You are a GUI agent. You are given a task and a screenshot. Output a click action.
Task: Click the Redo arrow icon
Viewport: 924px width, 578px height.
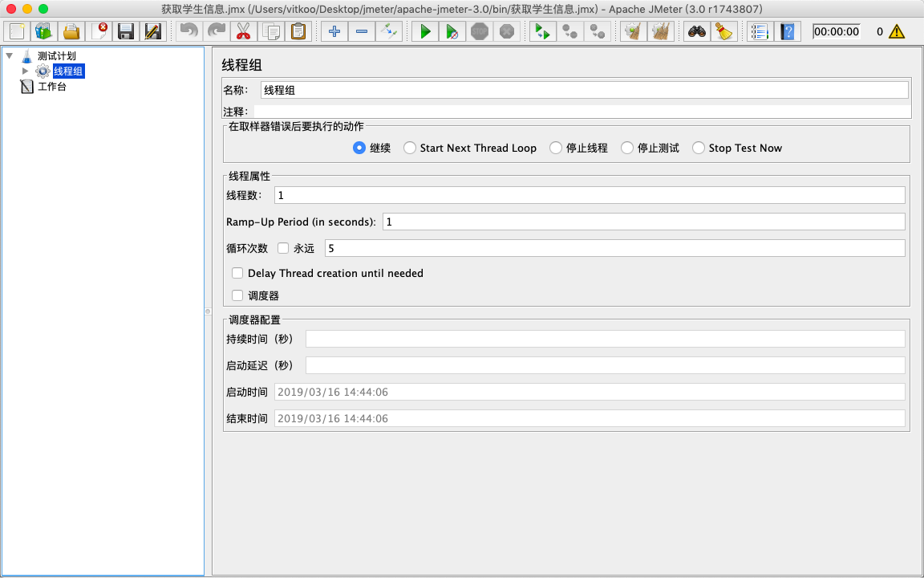(x=217, y=31)
